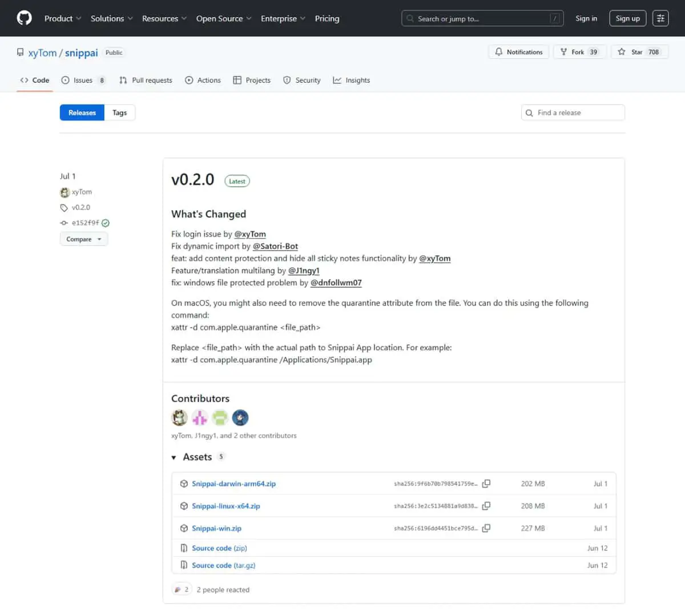Open the green contributor avatar
Screen dimensions: 685x616
[220, 417]
